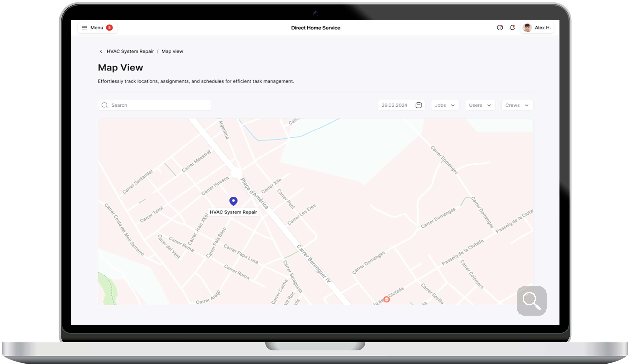This screenshot has height=364, width=629.
Task: Open the hamburger Menu icon
Action: (85, 28)
